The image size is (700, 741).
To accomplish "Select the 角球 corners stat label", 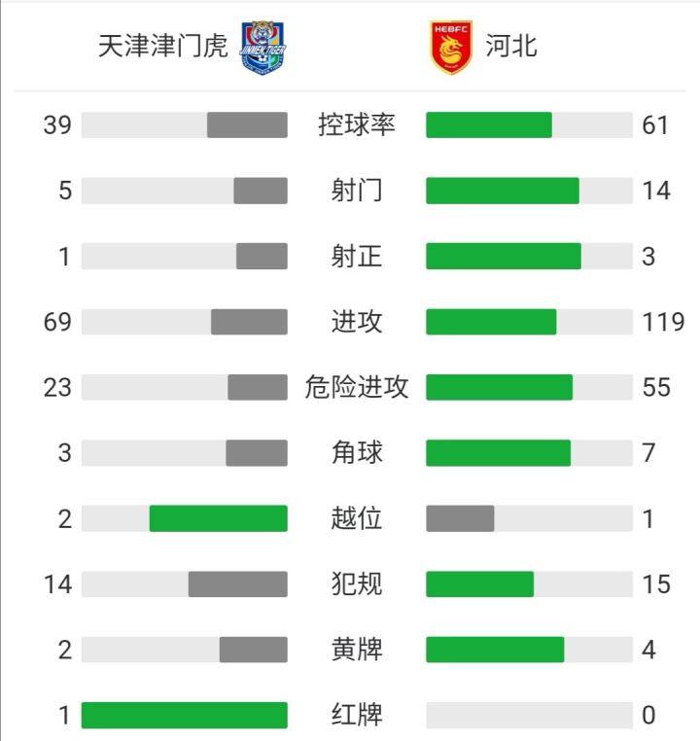I will (357, 452).
